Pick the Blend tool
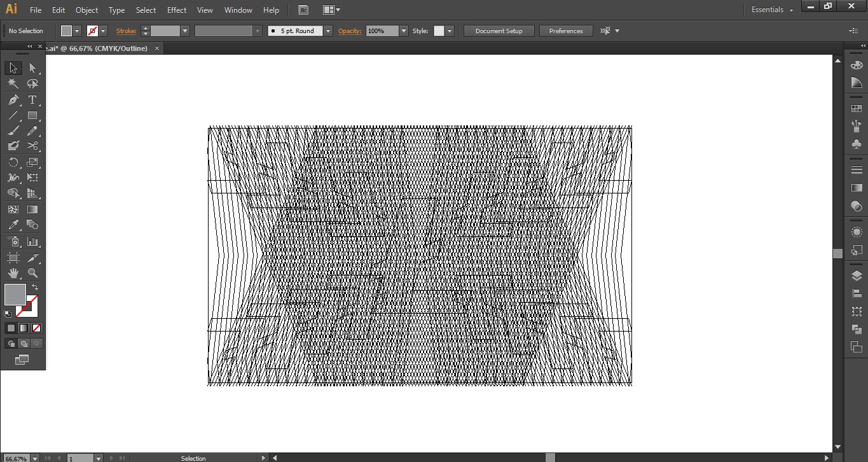This screenshot has height=462, width=868. [x=32, y=225]
